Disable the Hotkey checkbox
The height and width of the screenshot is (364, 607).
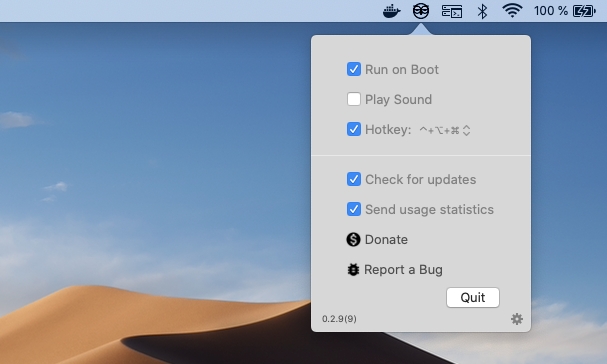[x=354, y=129]
